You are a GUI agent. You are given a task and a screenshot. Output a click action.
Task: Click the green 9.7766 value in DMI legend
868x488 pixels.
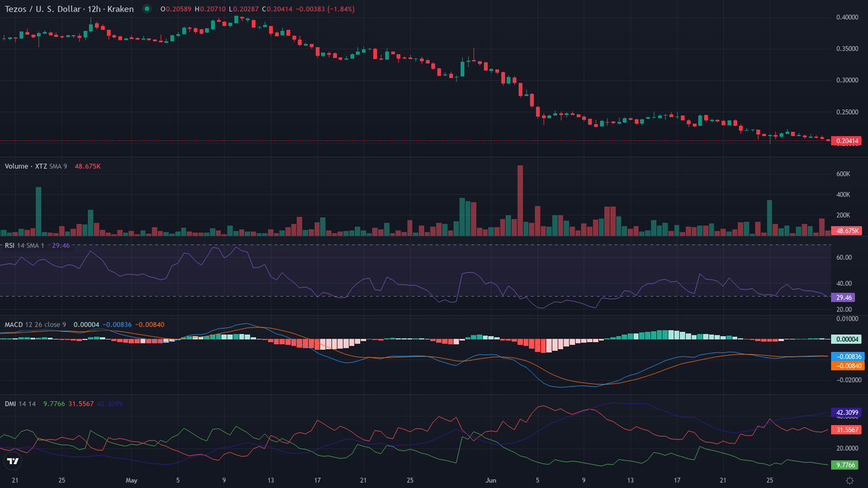[x=54, y=404]
